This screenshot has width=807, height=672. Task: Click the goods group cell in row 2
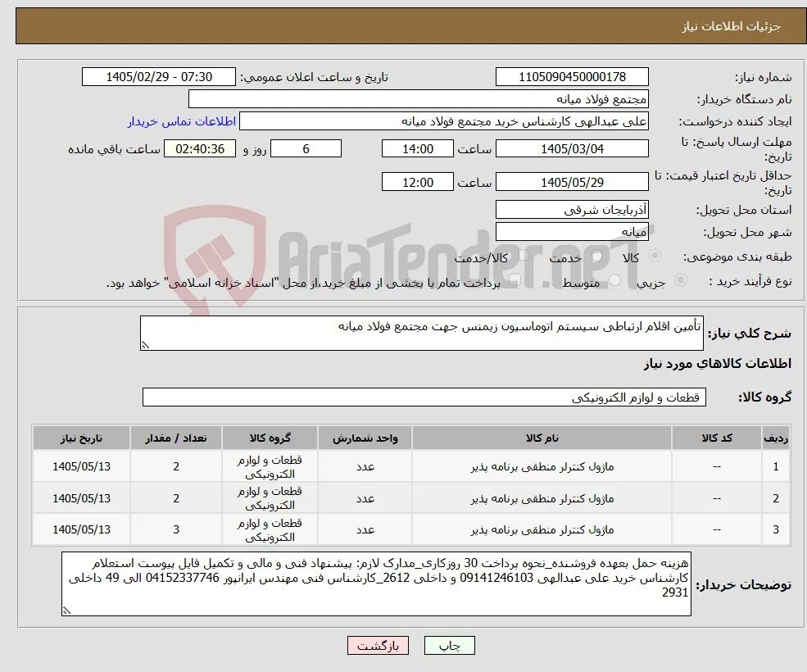point(270,498)
